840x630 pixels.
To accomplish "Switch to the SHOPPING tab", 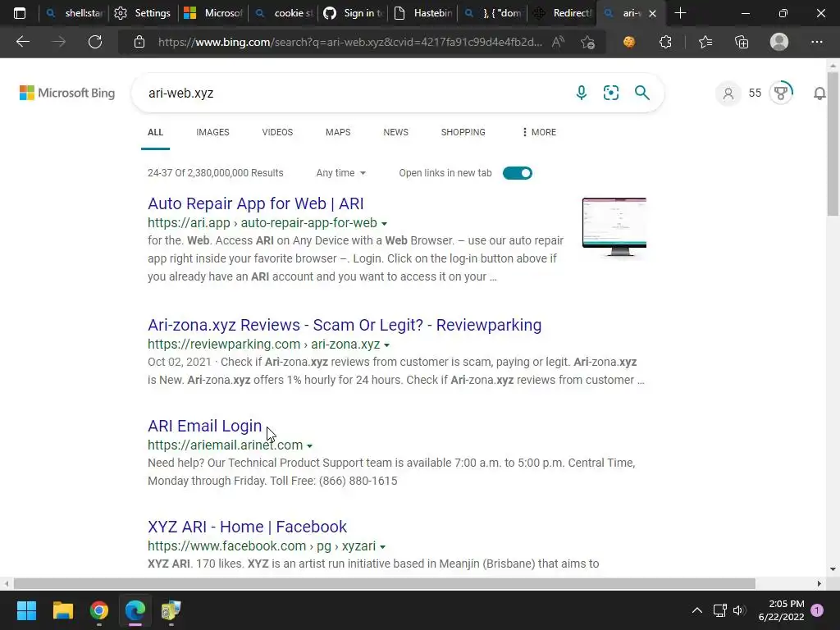I will click(463, 132).
